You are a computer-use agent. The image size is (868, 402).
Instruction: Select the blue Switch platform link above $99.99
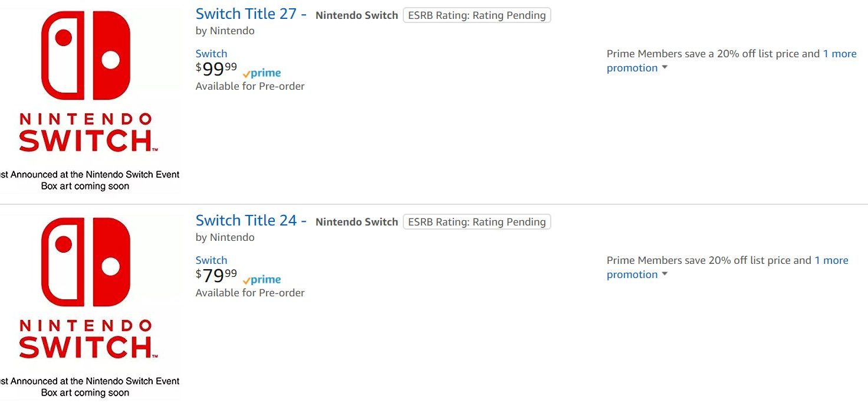[x=211, y=54]
